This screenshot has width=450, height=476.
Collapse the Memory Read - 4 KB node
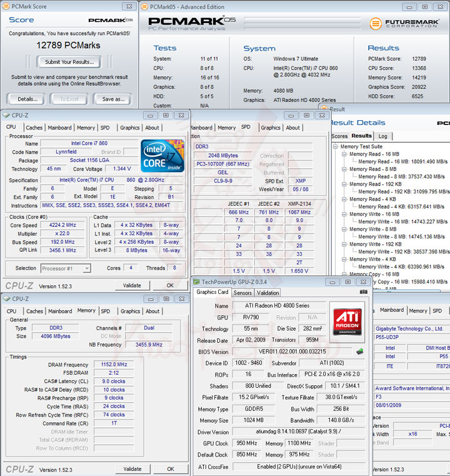coord(344,199)
